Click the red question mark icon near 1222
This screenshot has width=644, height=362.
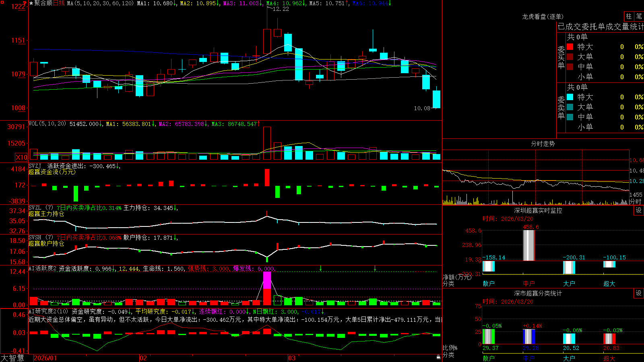[25, 4]
